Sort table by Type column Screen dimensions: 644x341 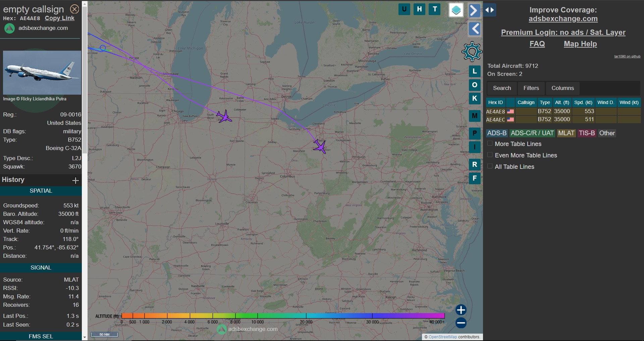point(545,102)
